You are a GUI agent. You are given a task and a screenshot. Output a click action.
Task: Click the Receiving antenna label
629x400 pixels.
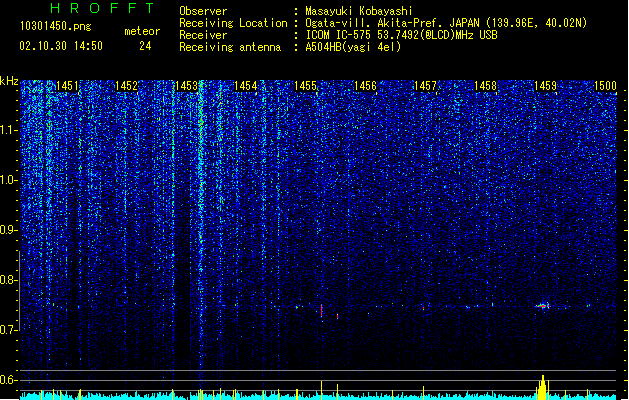pyautogui.click(x=230, y=47)
